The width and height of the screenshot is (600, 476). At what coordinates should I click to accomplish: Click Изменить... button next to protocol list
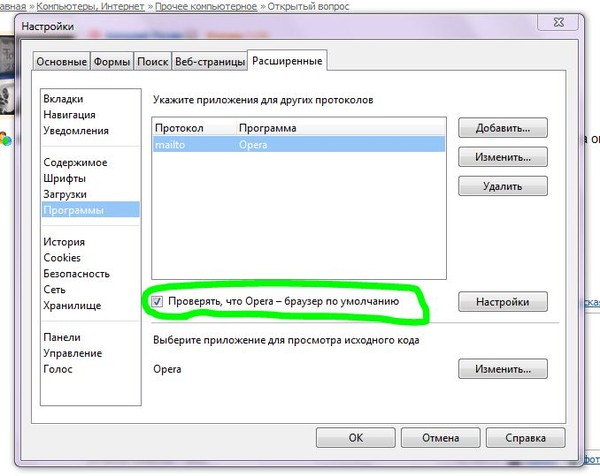click(x=503, y=157)
